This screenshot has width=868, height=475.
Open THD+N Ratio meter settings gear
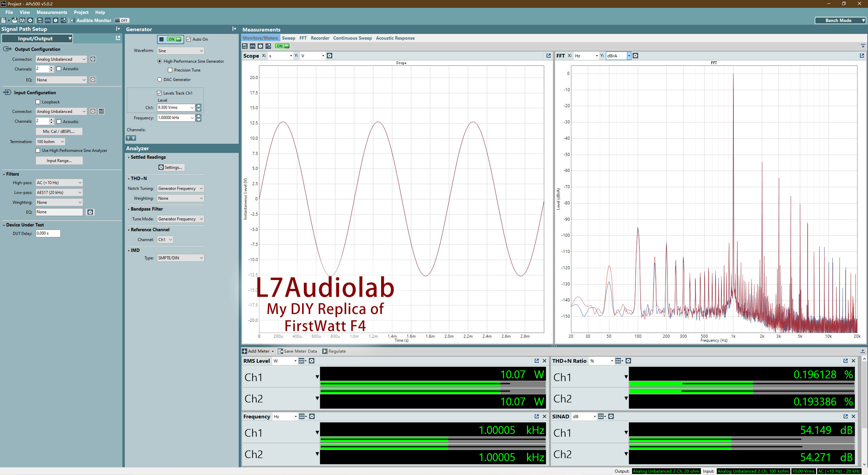coord(628,361)
